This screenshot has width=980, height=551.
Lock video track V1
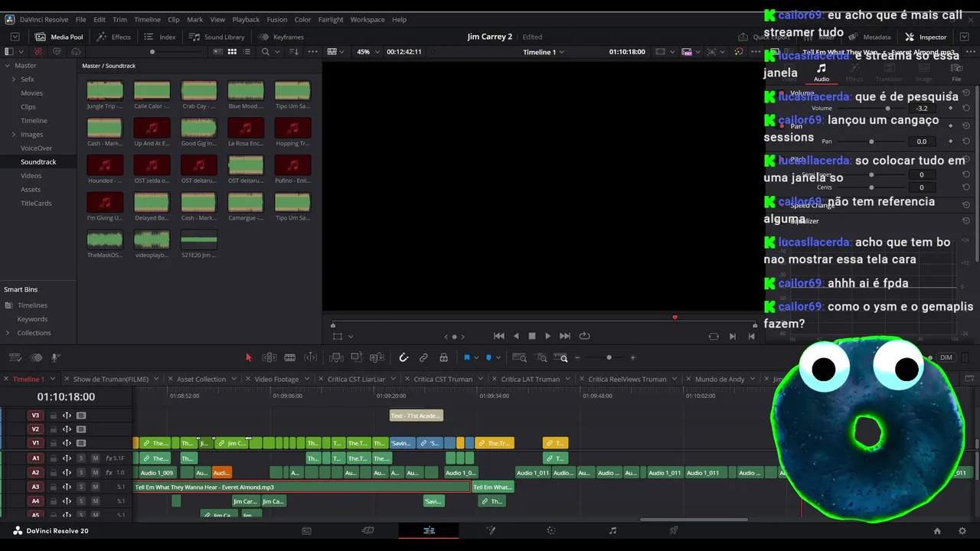(x=53, y=443)
